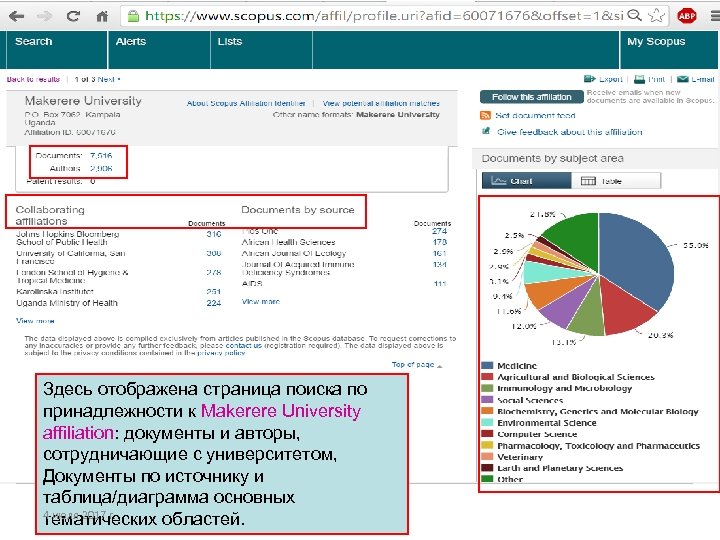Open the ABP Adblock extension icon
720x540 pixels.
pyautogui.click(x=686, y=16)
